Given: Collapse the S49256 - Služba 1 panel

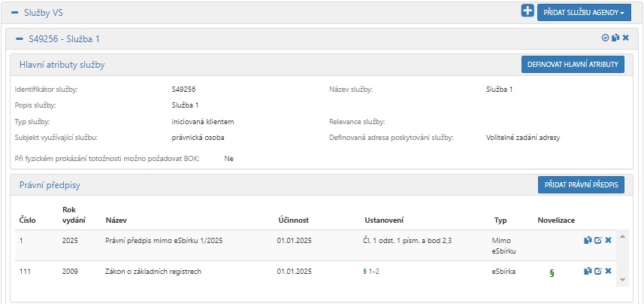Looking at the screenshot, I should [x=20, y=38].
